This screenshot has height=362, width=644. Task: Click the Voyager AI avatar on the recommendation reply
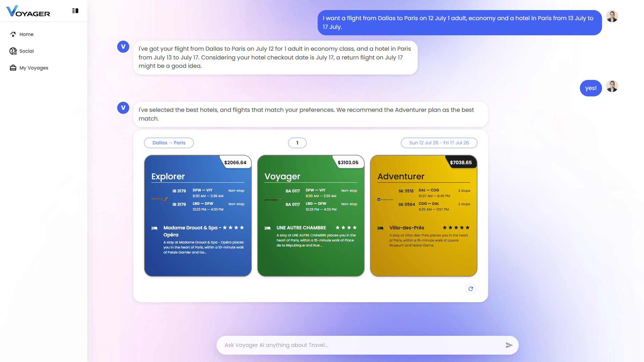tap(123, 108)
